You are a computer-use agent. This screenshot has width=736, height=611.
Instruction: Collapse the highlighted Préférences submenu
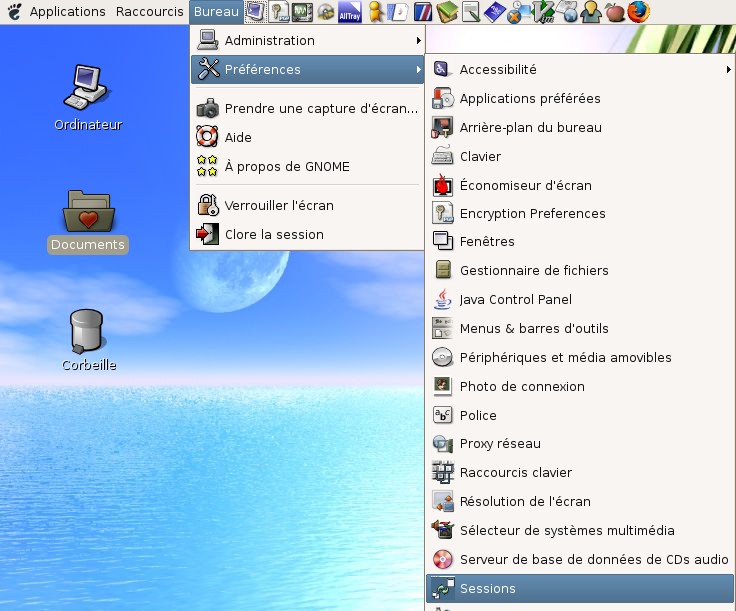307,69
